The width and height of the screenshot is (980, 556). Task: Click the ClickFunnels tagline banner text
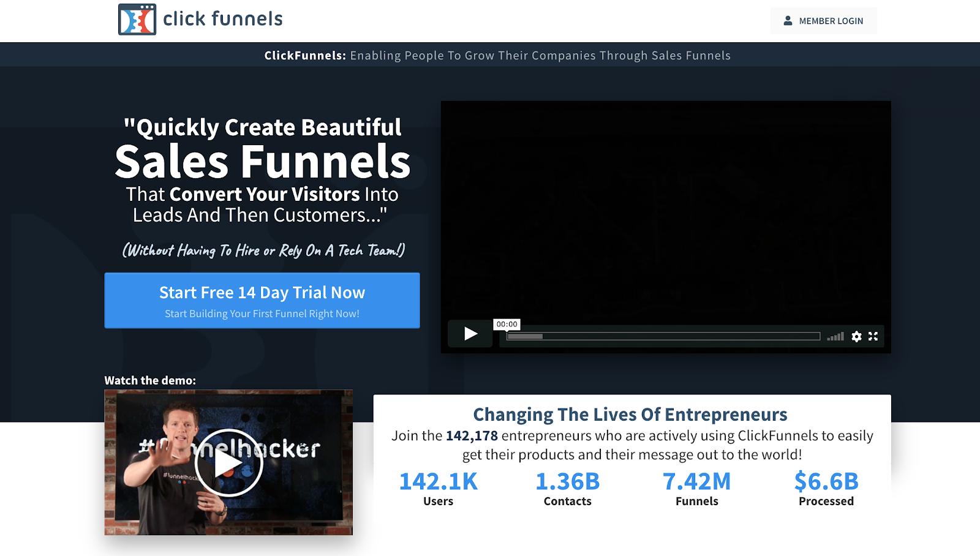pos(497,55)
